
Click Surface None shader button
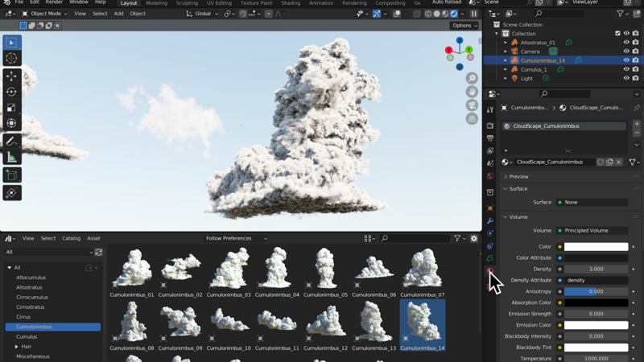coord(592,203)
